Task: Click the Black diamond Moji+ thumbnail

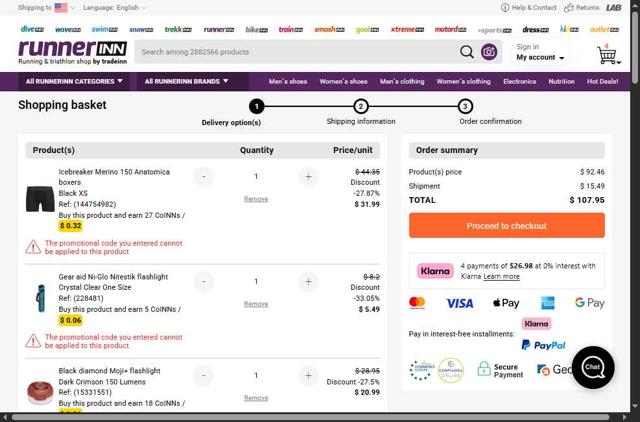Action: pos(40,391)
